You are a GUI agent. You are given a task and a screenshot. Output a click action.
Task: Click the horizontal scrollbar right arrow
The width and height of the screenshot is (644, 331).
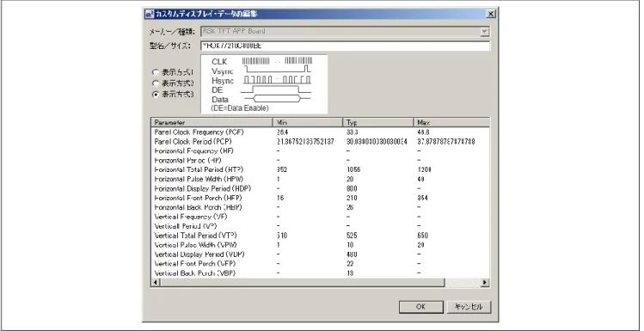pos(485,283)
